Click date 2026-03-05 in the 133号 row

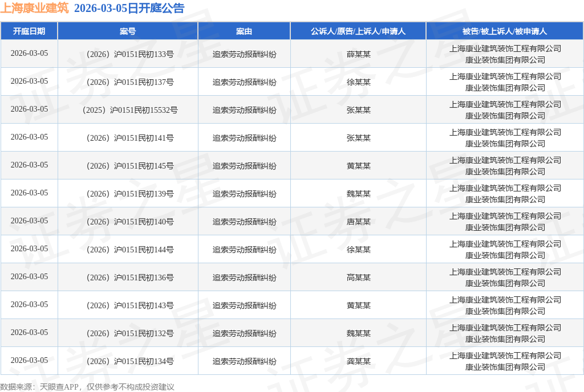click(29, 53)
